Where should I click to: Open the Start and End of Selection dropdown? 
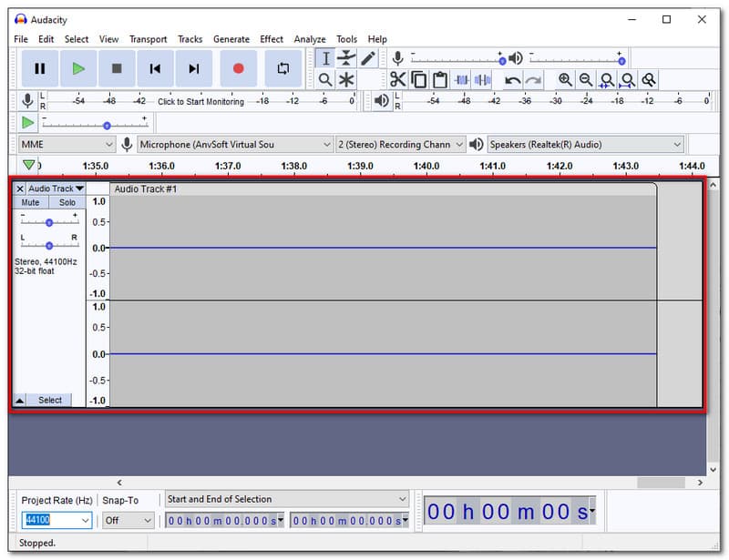287,499
